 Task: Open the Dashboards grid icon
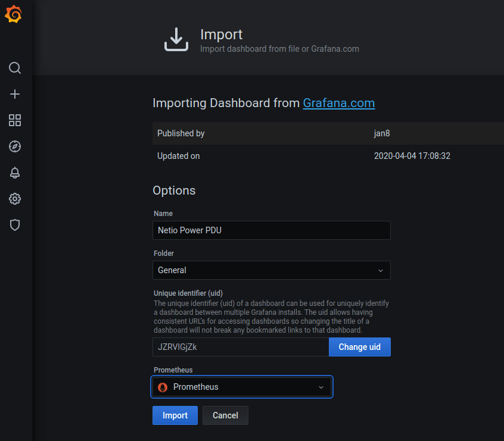(15, 120)
